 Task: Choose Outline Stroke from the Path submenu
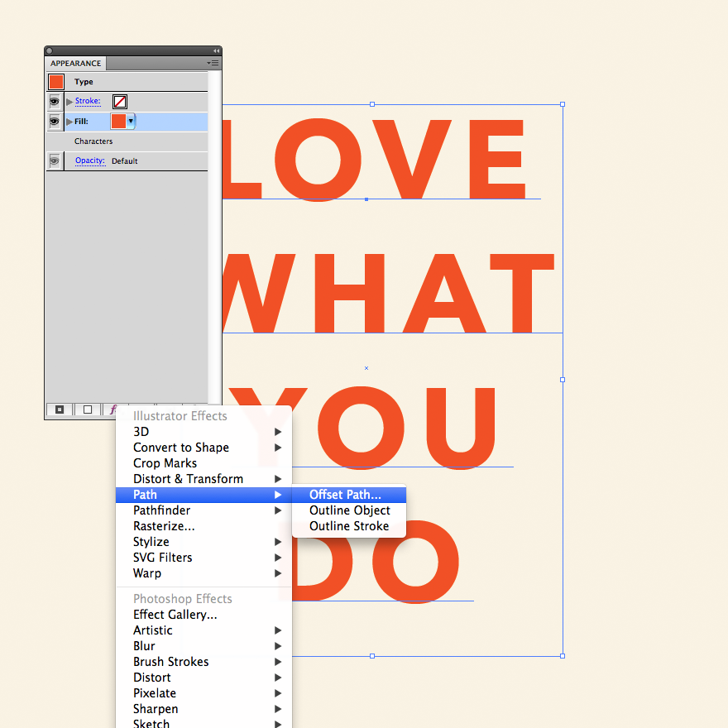click(x=349, y=526)
